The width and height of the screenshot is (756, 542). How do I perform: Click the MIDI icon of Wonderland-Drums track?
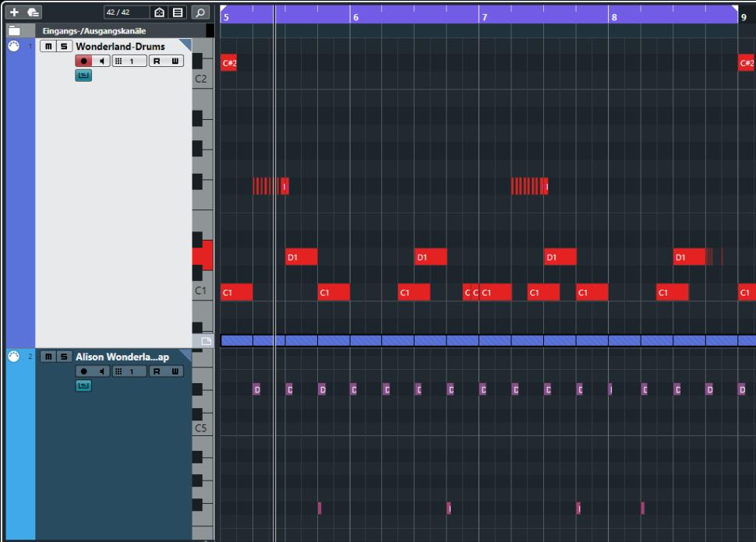(13, 47)
